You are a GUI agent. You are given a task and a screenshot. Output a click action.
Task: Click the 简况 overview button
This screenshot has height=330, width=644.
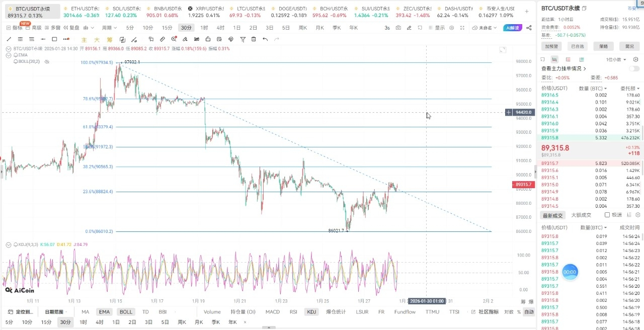(629, 46)
